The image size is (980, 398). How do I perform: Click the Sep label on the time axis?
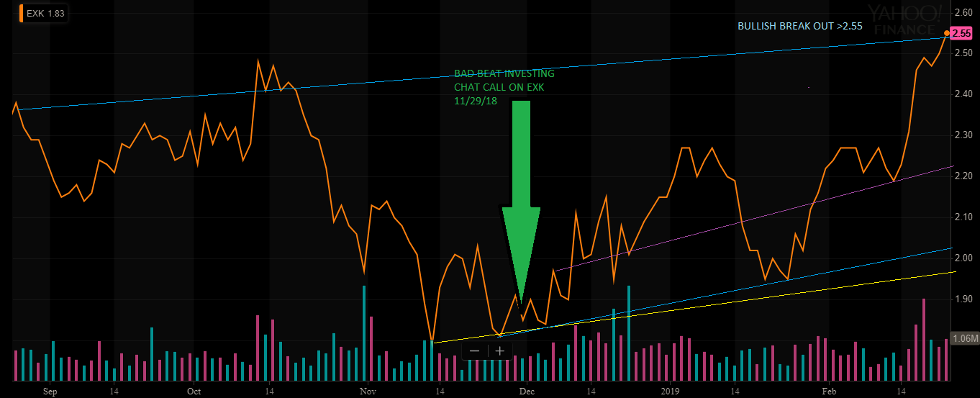(50, 392)
